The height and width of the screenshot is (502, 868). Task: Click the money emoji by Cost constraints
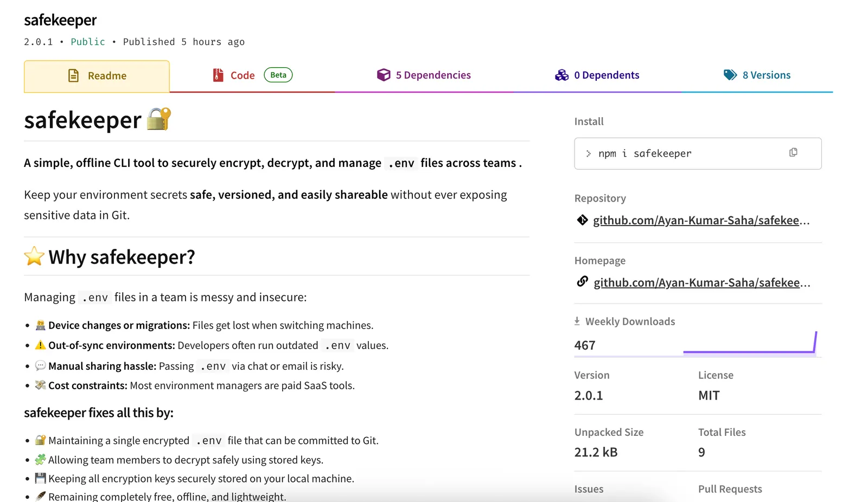pyautogui.click(x=41, y=385)
